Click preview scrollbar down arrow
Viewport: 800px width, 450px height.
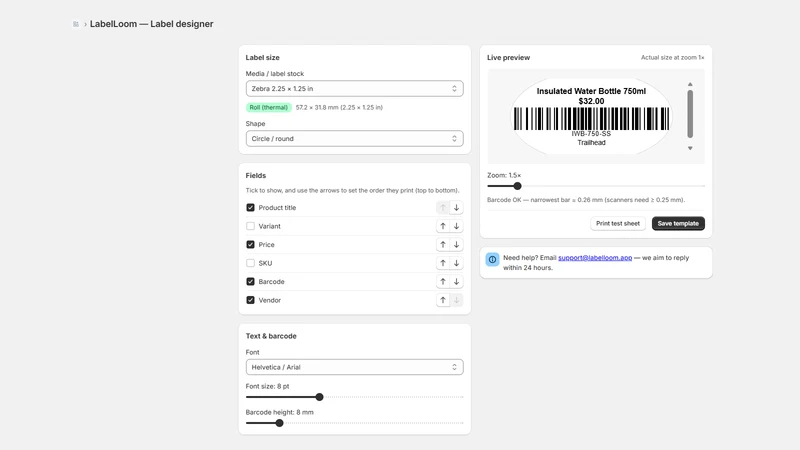click(x=690, y=148)
